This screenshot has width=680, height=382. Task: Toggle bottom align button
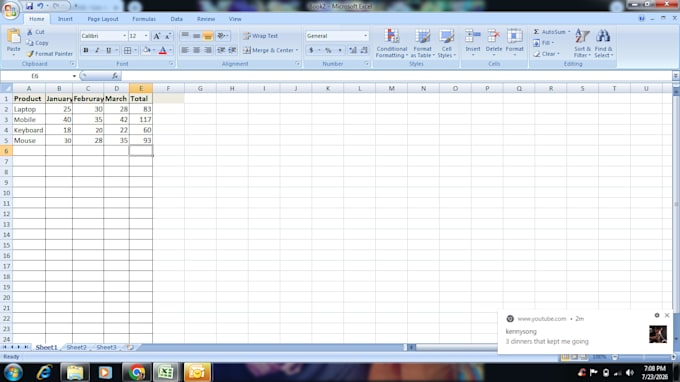coord(208,36)
